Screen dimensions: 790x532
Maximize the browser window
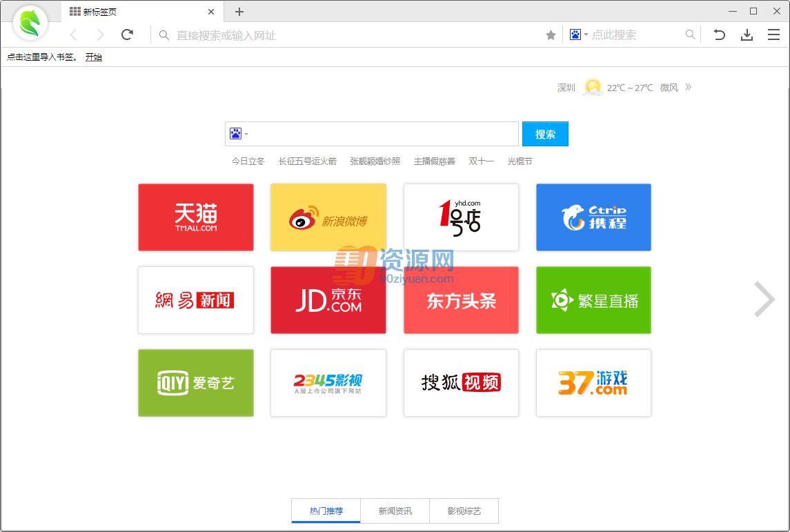tap(753, 11)
